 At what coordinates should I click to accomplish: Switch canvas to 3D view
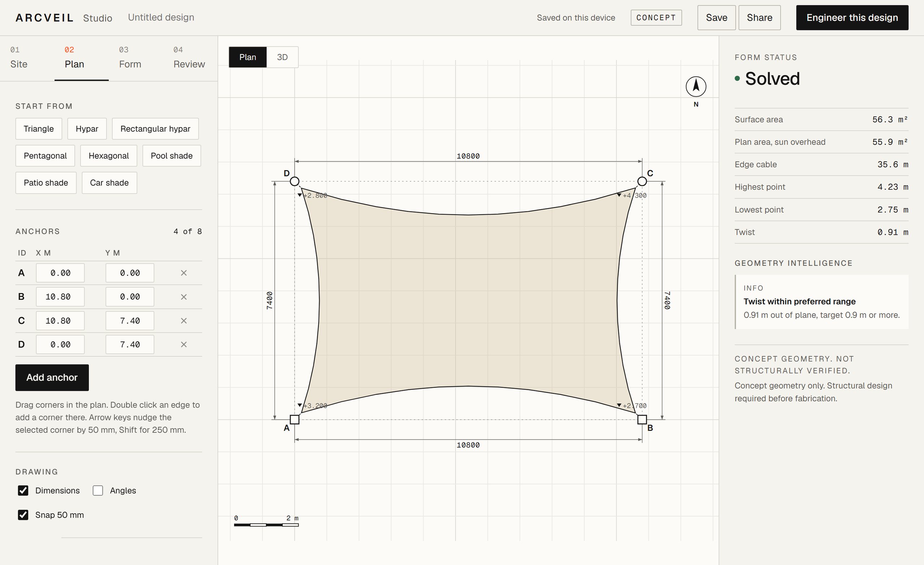pyautogui.click(x=282, y=57)
